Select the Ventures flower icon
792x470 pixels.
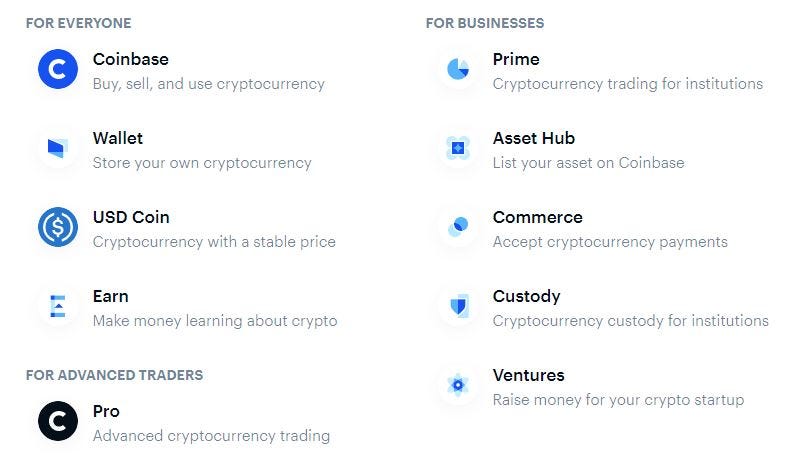pos(458,385)
